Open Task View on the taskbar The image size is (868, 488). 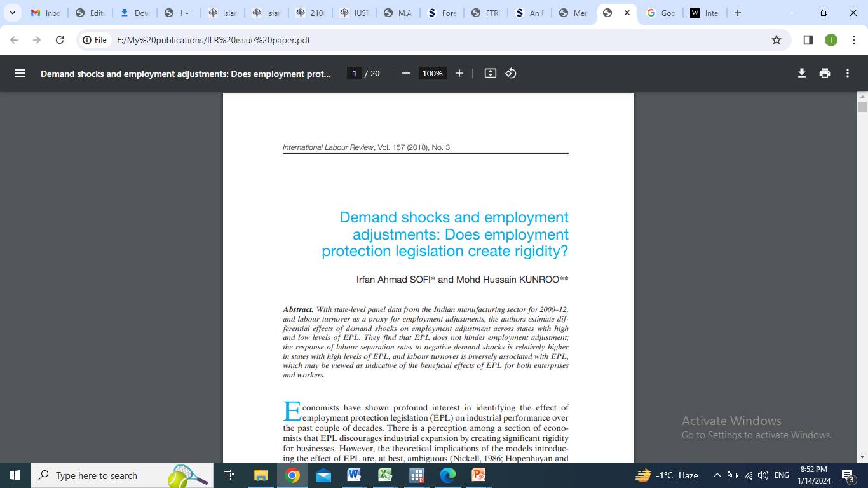(229, 475)
